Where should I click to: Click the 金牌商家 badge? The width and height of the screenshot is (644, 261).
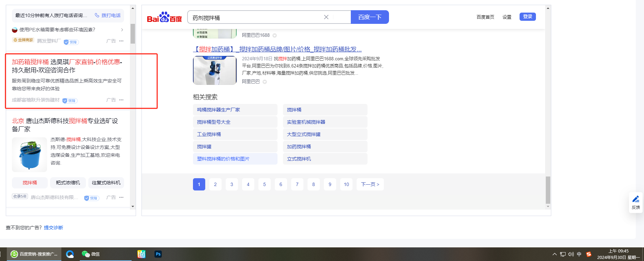pos(23,40)
